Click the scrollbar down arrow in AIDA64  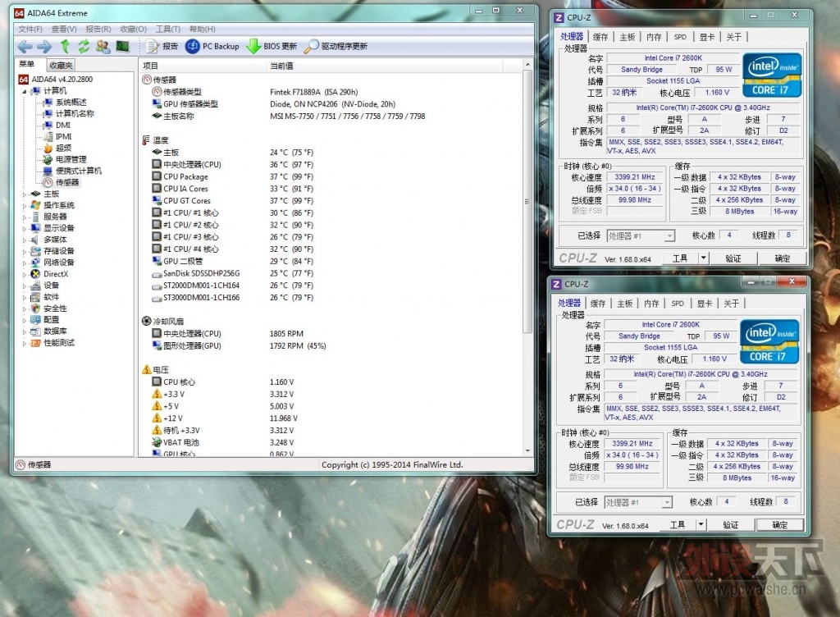pyautogui.click(x=527, y=451)
